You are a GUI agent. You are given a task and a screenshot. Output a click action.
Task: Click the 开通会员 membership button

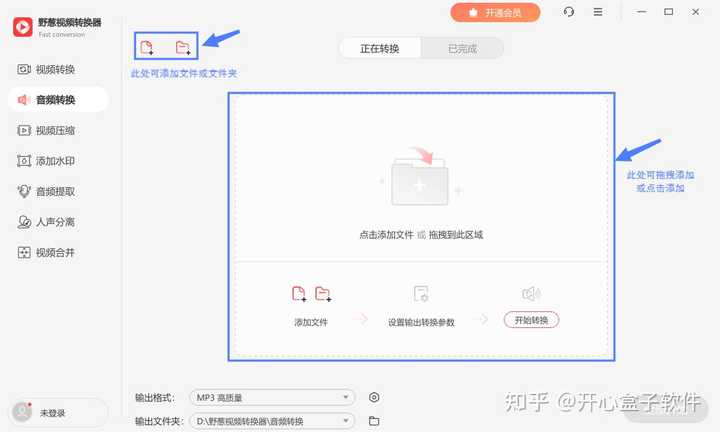click(x=495, y=12)
